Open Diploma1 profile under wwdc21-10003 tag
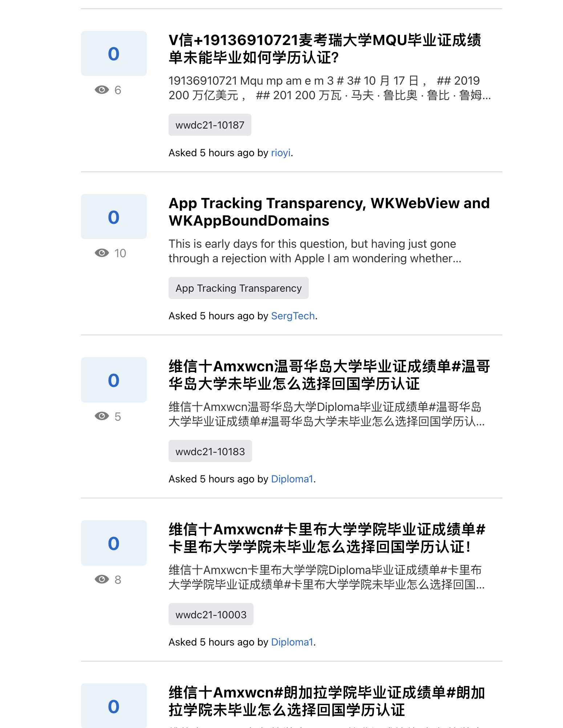This screenshot has height=728, width=563. point(292,642)
